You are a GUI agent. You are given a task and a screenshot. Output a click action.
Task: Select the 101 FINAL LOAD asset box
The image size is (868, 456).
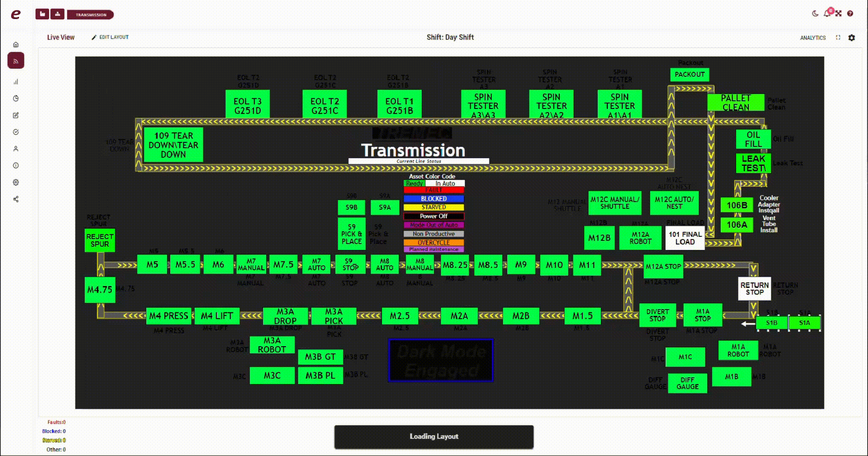[x=685, y=238]
